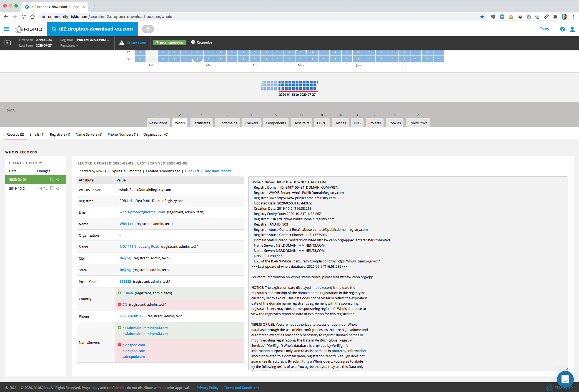
Task: Click the getandgoloader tag
Action: [170, 42]
